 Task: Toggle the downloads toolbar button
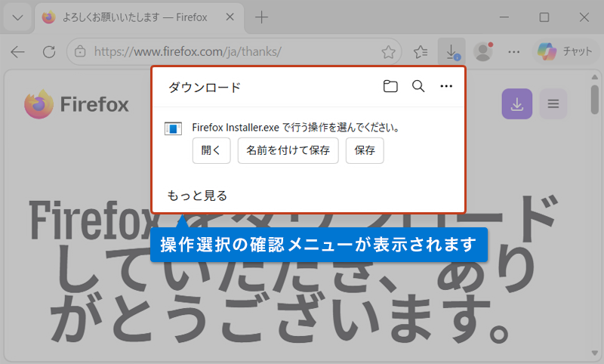pos(451,51)
